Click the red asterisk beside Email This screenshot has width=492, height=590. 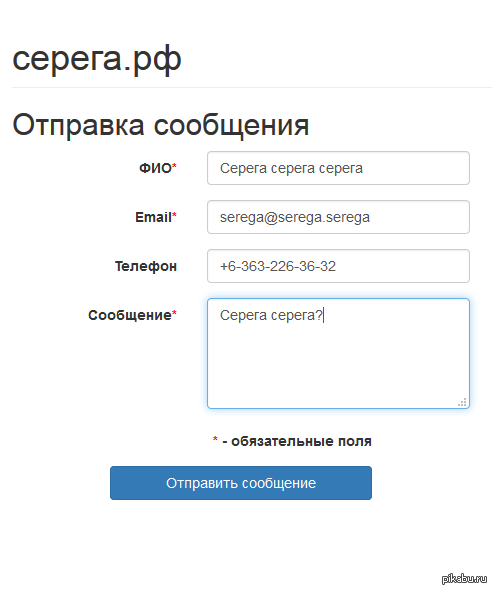[x=174, y=214]
